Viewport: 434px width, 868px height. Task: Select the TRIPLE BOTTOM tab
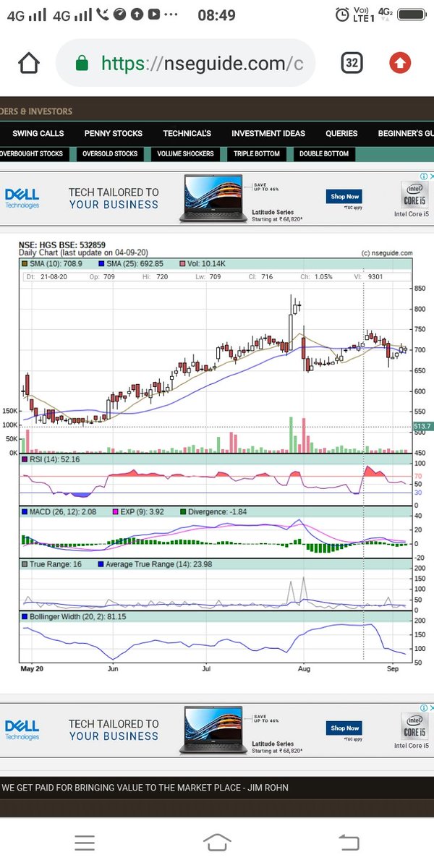257,154
